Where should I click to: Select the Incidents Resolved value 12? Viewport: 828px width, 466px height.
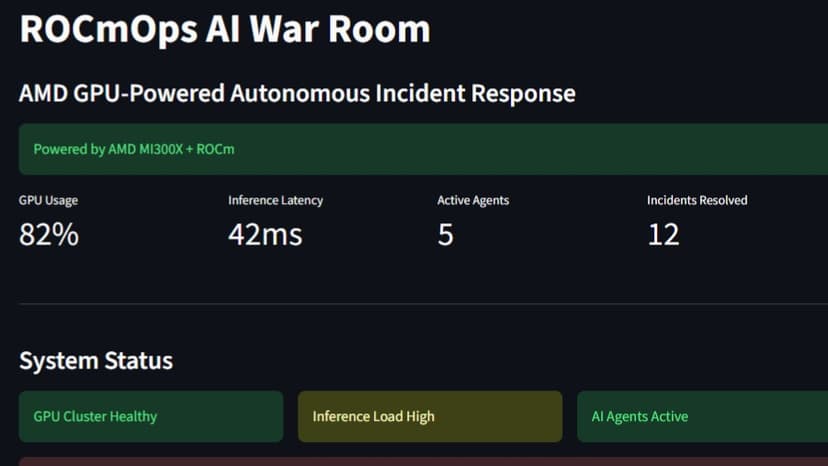click(x=663, y=234)
